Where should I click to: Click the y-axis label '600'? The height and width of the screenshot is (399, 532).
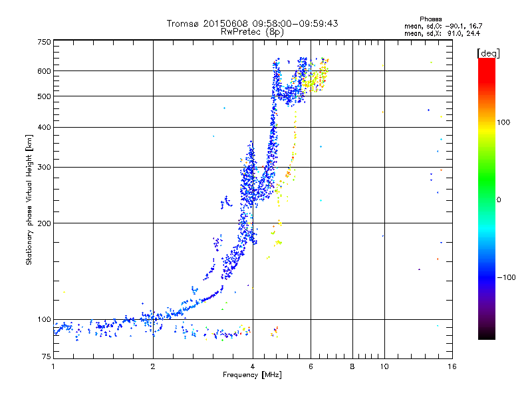click(44, 71)
